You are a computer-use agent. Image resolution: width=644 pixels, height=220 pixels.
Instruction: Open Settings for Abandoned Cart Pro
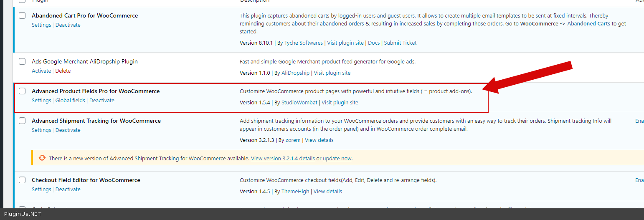coord(41,25)
